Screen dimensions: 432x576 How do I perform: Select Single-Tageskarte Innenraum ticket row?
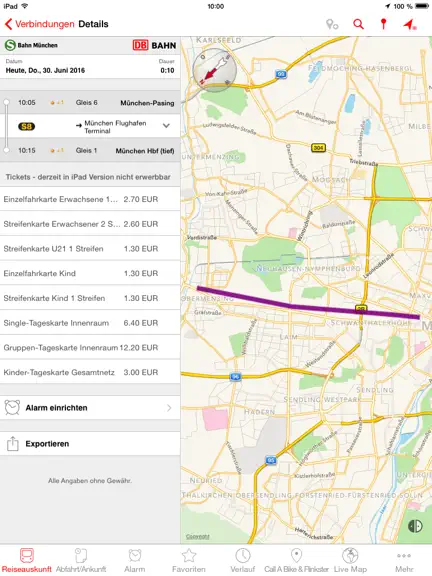coord(90,323)
